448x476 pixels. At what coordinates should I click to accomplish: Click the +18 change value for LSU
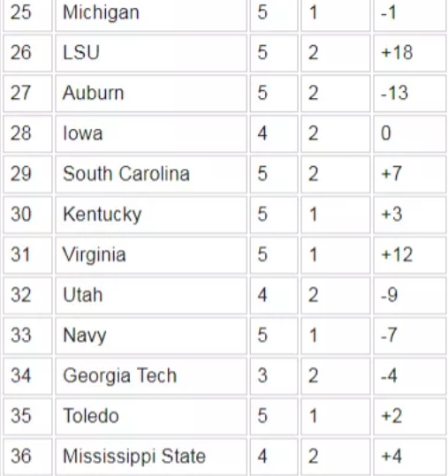point(397,52)
